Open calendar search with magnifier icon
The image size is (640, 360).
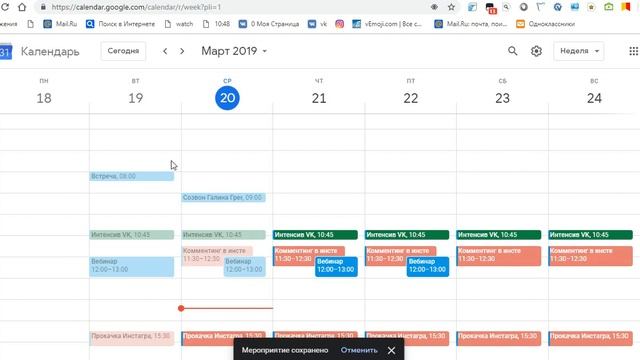(x=513, y=51)
